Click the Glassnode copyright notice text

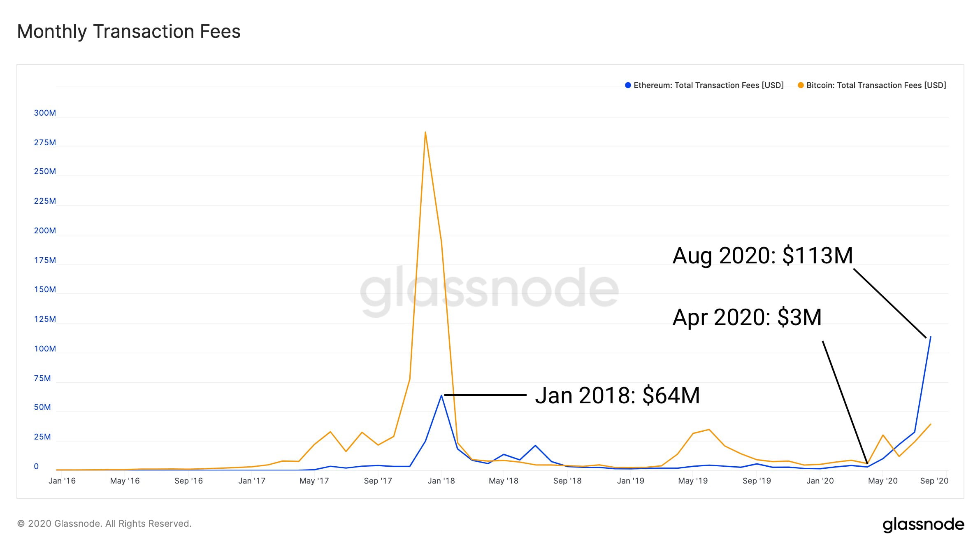click(105, 523)
